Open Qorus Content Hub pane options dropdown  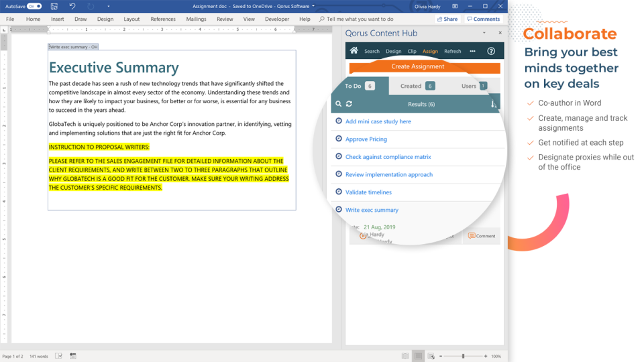(x=484, y=33)
